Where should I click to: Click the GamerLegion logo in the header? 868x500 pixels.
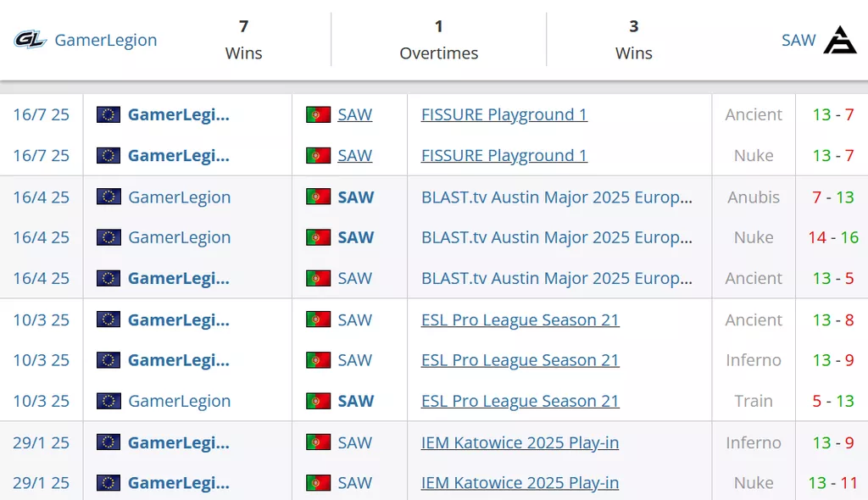(30, 40)
